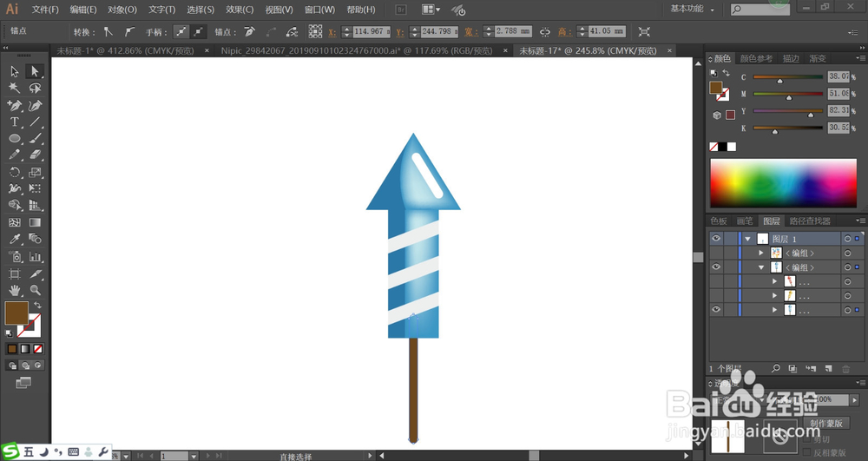The height and width of the screenshot is (461, 868).
Task: Select the Zoom tool
Action: tap(35, 290)
